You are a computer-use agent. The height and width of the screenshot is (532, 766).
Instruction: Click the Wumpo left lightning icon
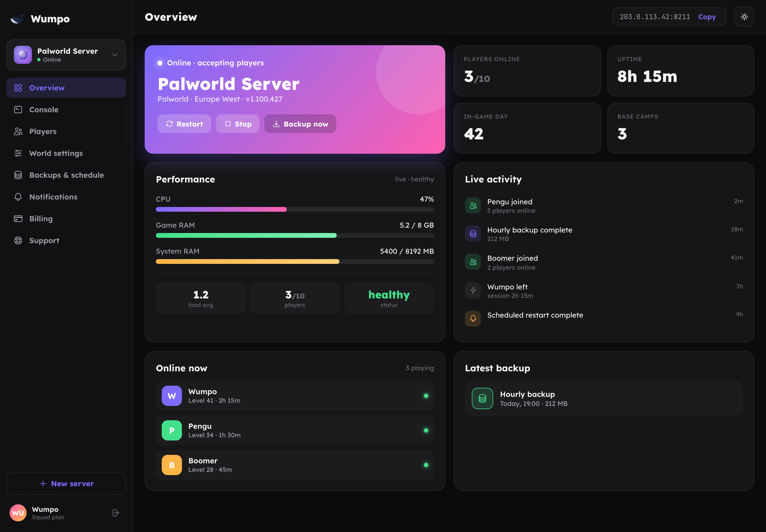click(473, 291)
